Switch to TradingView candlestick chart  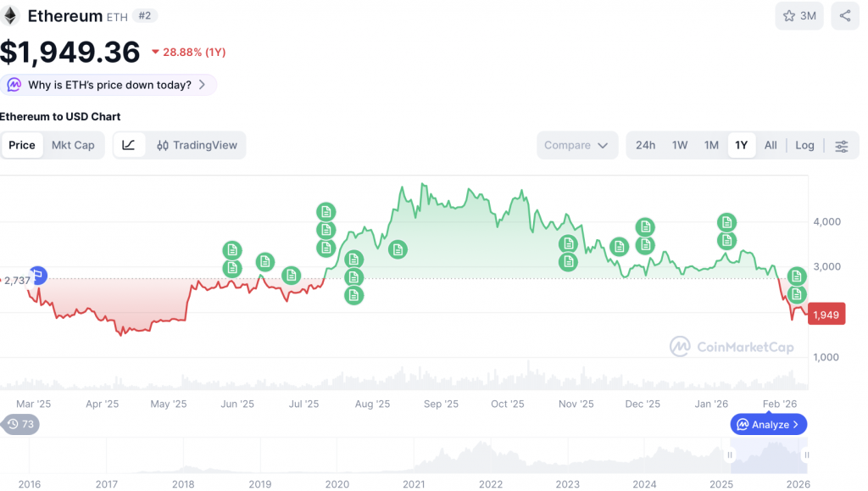click(197, 145)
